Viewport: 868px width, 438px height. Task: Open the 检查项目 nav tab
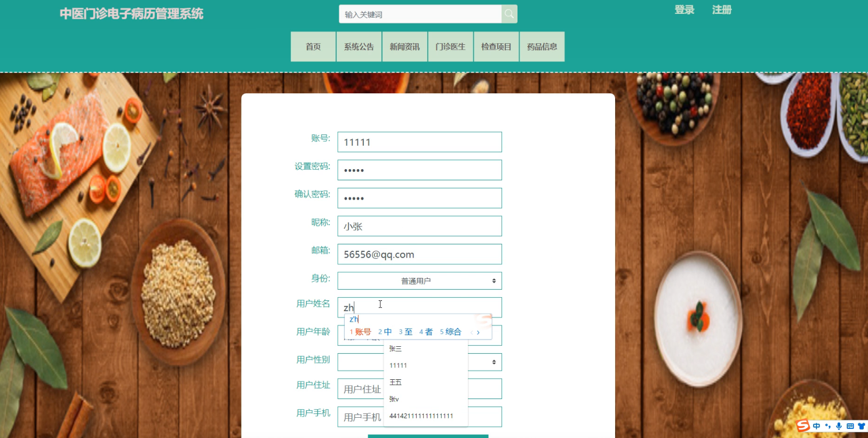point(496,47)
